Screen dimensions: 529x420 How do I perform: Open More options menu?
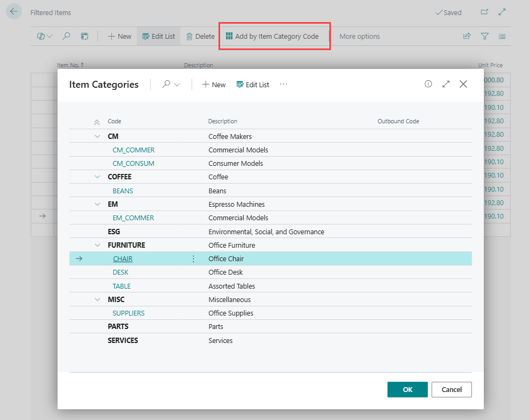coord(359,36)
